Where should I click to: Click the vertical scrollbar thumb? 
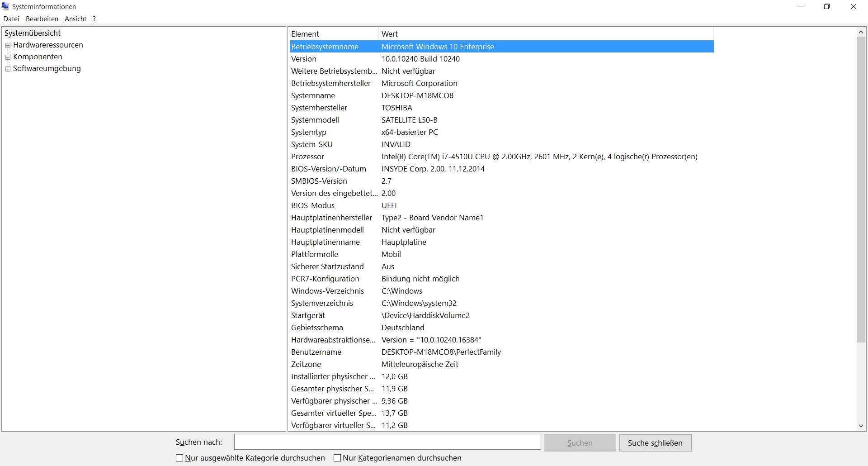(x=861, y=190)
